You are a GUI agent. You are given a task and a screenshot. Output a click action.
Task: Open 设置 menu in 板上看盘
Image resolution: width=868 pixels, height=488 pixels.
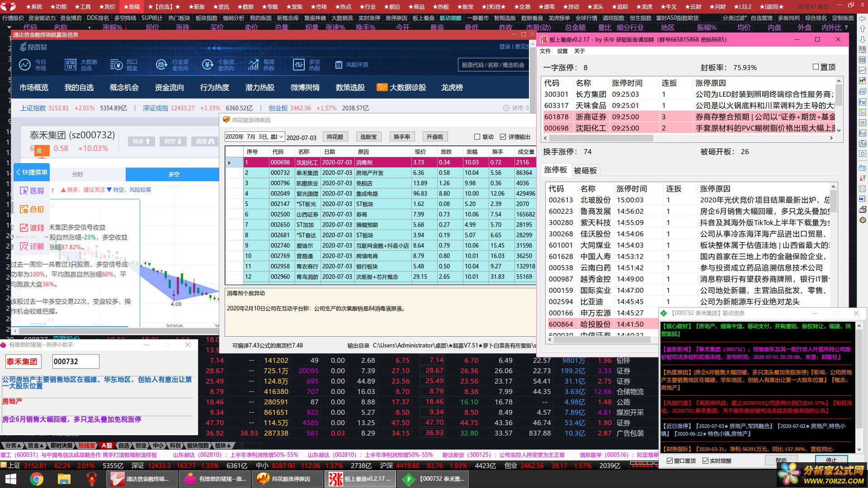(x=562, y=51)
